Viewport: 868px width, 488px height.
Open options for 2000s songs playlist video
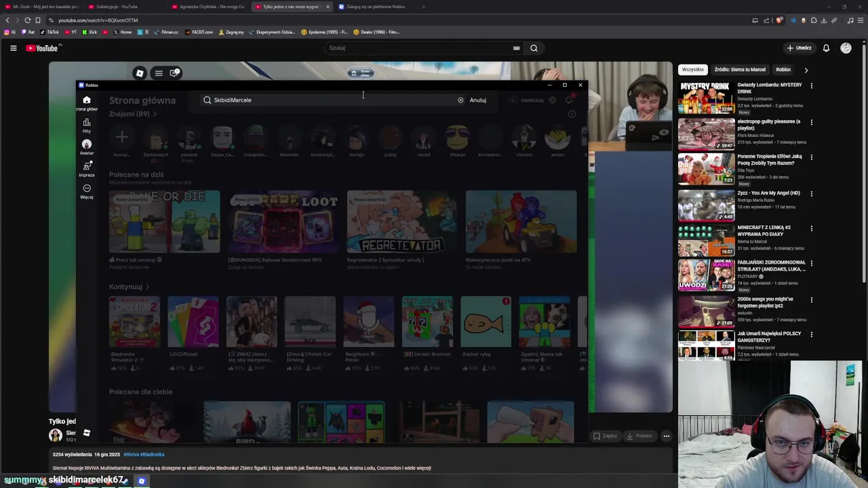811,300
